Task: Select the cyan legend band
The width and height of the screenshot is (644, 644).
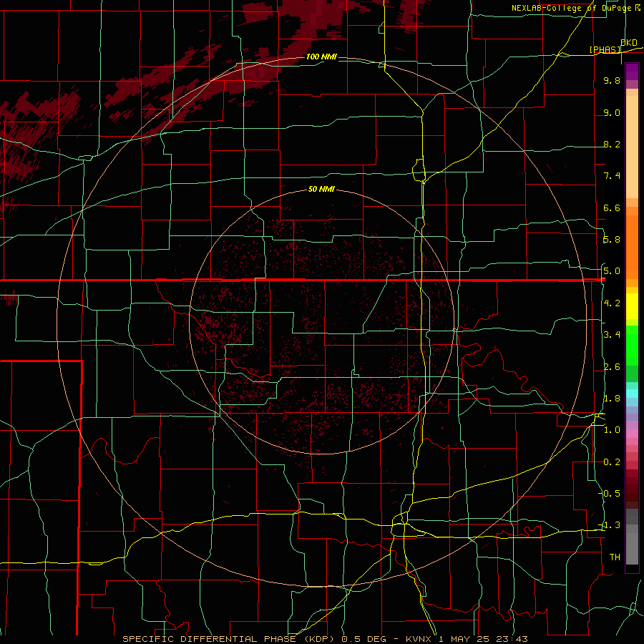Action: [x=632, y=394]
